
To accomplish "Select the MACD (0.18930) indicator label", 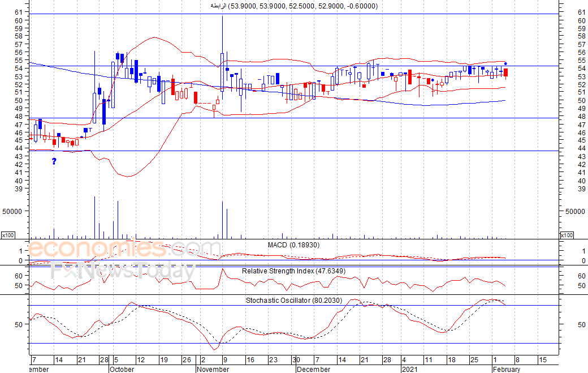I will (293, 245).
